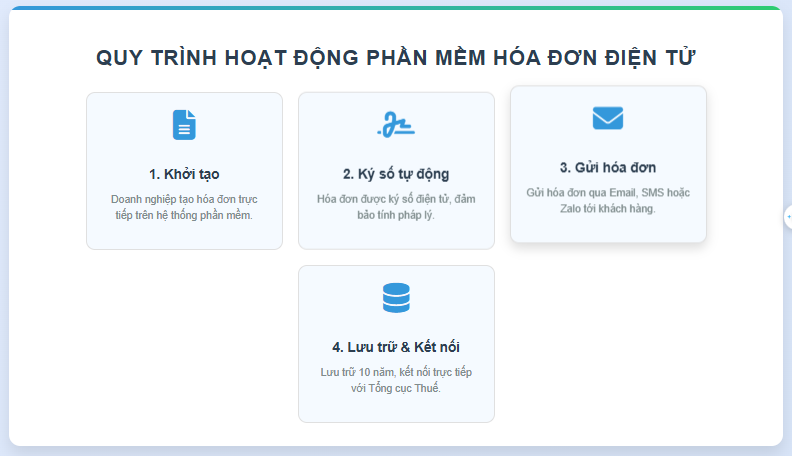
Task: Click the document icon for Khởi tạo
Action: click(x=184, y=125)
